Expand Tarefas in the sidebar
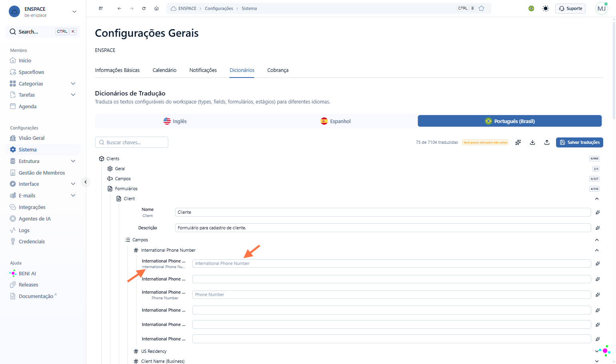This screenshot has width=616, height=364. click(x=73, y=95)
